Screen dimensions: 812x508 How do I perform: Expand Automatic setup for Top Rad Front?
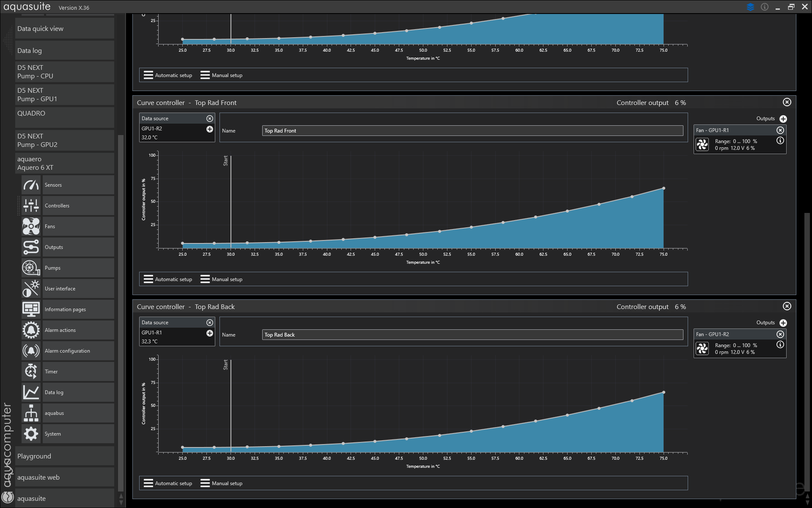tap(168, 279)
